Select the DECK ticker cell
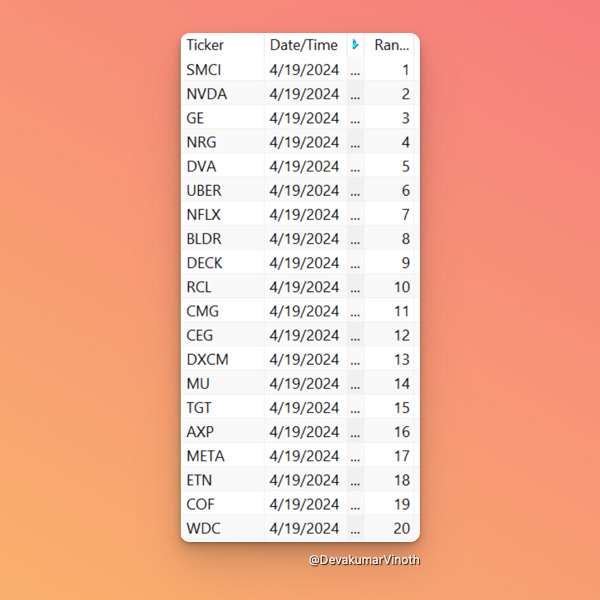This screenshot has width=600, height=600. tap(222, 262)
